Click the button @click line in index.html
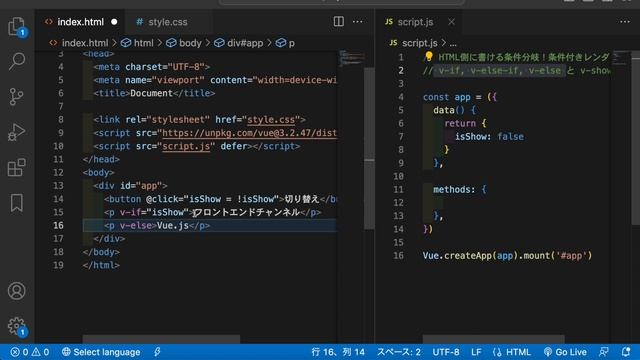 [x=220, y=199]
